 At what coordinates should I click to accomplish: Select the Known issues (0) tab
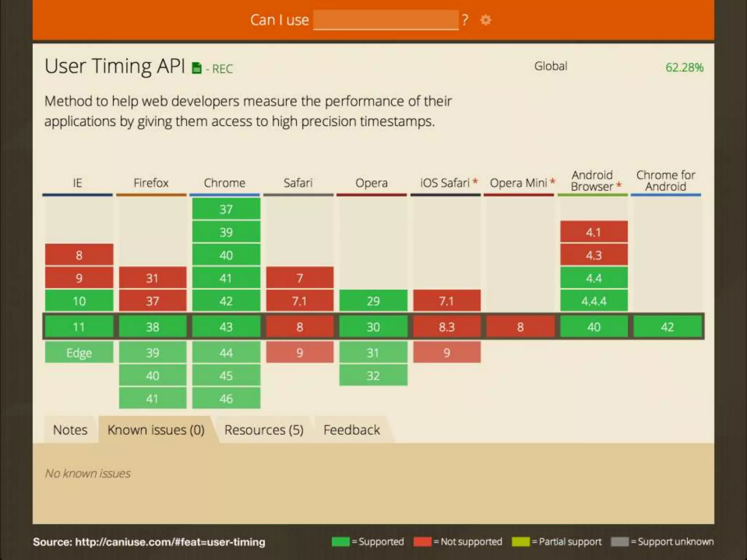(156, 430)
